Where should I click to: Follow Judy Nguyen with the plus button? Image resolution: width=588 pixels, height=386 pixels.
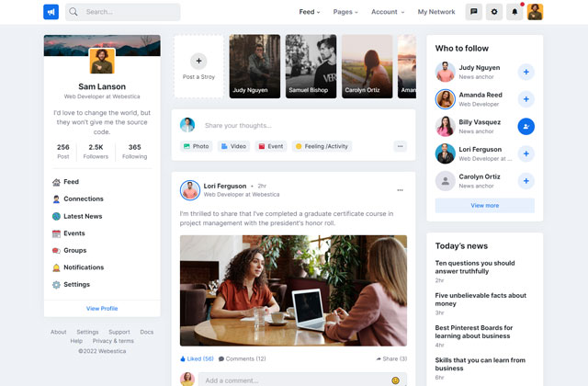tap(526, 72)
